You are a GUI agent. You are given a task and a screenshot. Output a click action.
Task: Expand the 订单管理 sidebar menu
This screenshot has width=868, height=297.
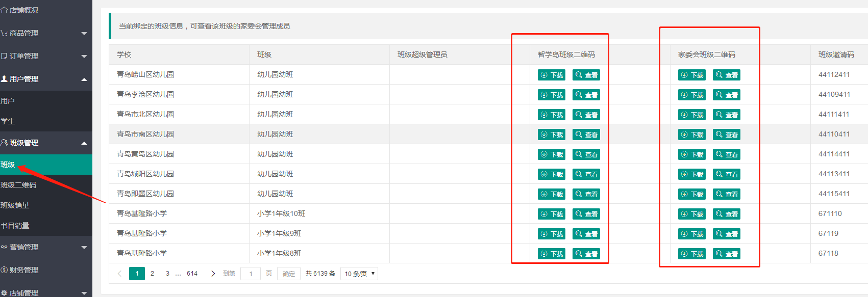[x=46, y=56]
